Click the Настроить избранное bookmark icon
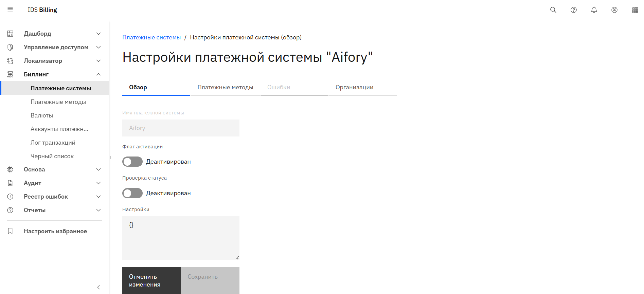644x294 pixels. click(x=10, y=231)
